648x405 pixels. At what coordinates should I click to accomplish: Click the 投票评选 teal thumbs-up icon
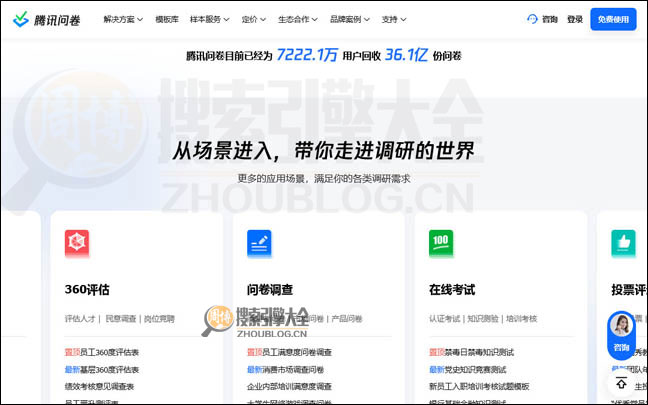[623, 242]
